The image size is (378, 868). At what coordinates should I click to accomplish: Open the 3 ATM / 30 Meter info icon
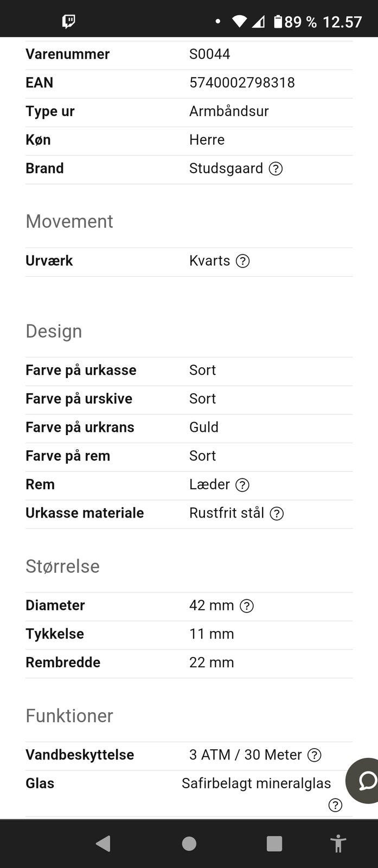[315, 755]
